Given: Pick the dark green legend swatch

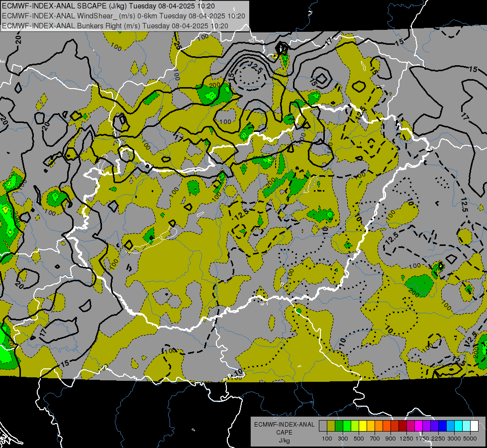Looking at the screenshot, I should pyautogui.click(x=339, y=426).
